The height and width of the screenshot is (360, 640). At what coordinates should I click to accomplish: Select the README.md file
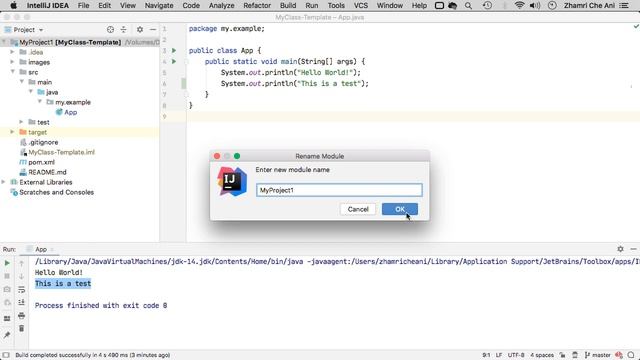tap(47, 172)
